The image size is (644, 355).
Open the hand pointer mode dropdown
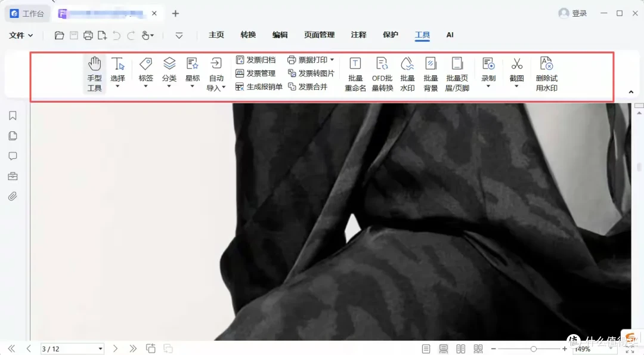[x=147, y=35]
